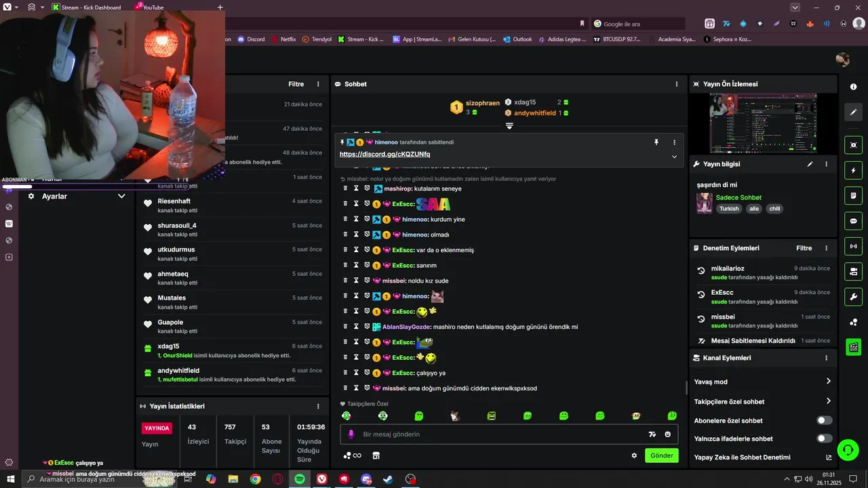Open the Discord bookmark
This screenshot has height=488, width=868.
pyautogui.click(x=252, y=39)
